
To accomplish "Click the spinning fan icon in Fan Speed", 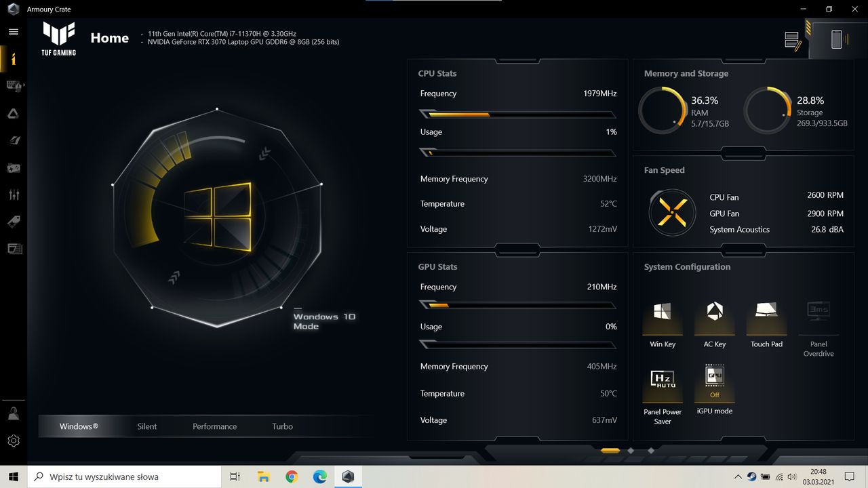I will point(671,212).
